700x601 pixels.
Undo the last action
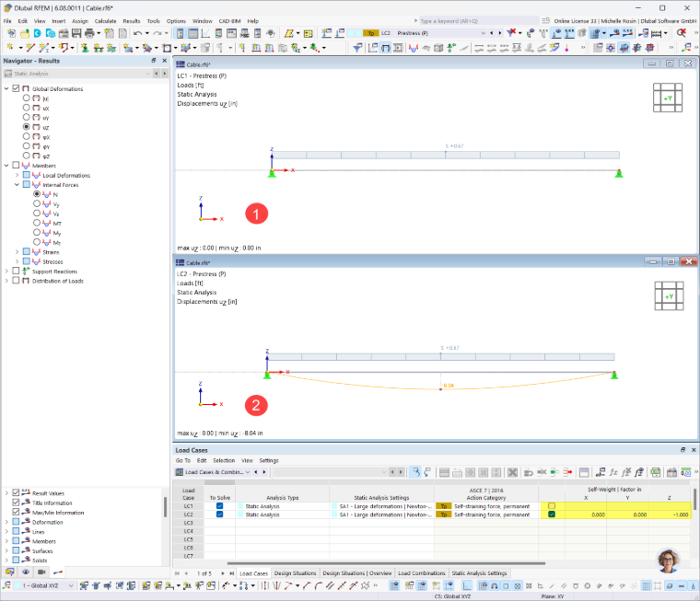pos(137,33)
